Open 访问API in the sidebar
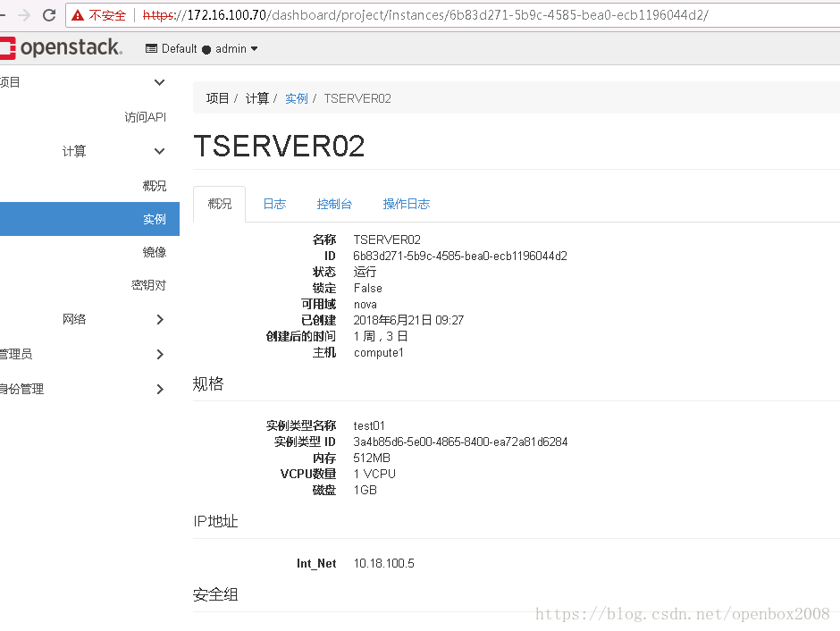Screen dimensions: 840x631 coord(145,117)
